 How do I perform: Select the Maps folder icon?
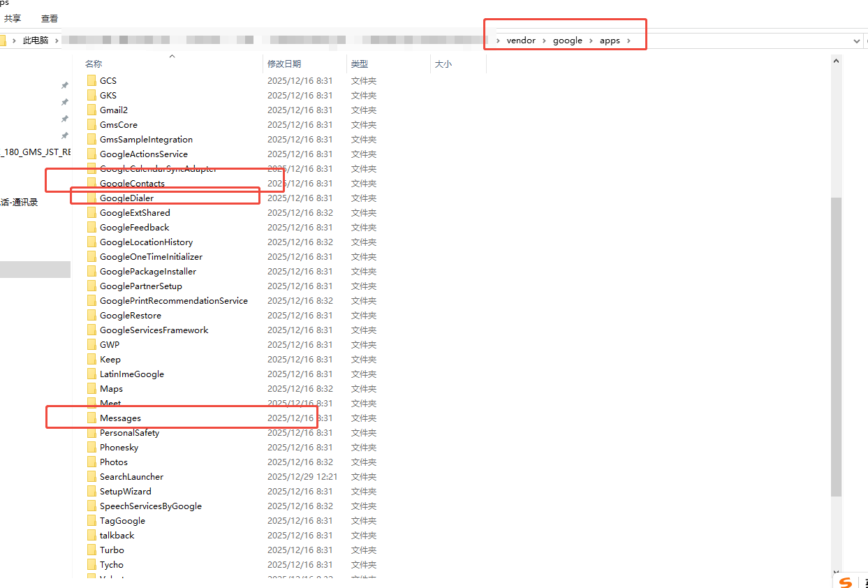coord(91,388)
